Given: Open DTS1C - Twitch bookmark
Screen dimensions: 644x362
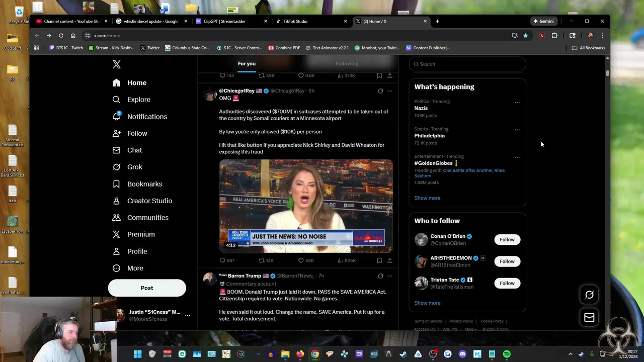Looking at the screenshot, I should click(66, 48).
